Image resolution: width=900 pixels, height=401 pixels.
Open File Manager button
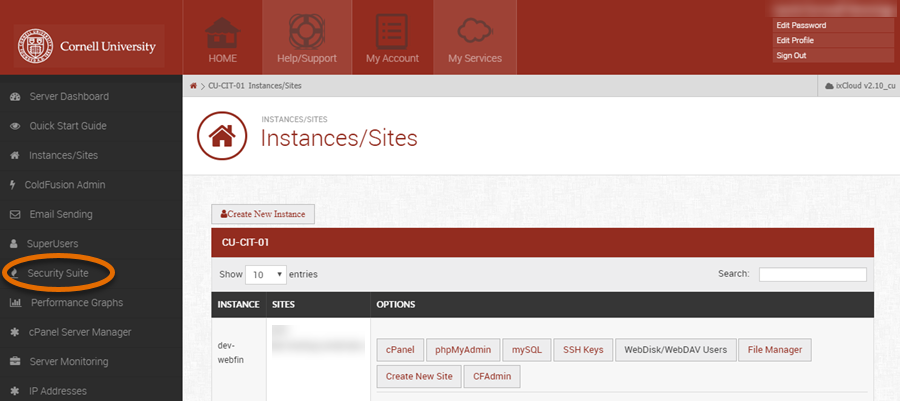(x=775, y=349)
